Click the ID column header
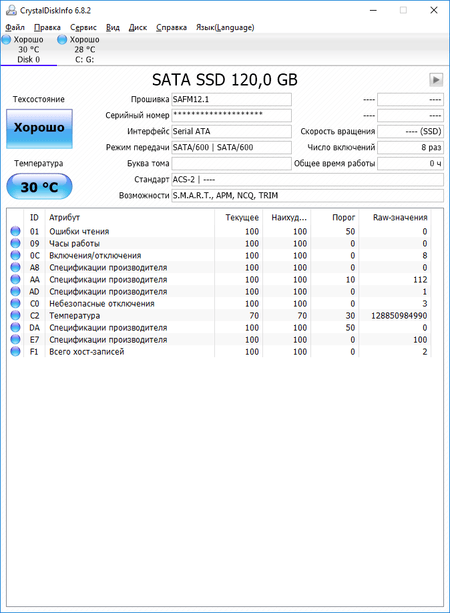The width and height of the screenshot is (450, 613). point(34,217)
